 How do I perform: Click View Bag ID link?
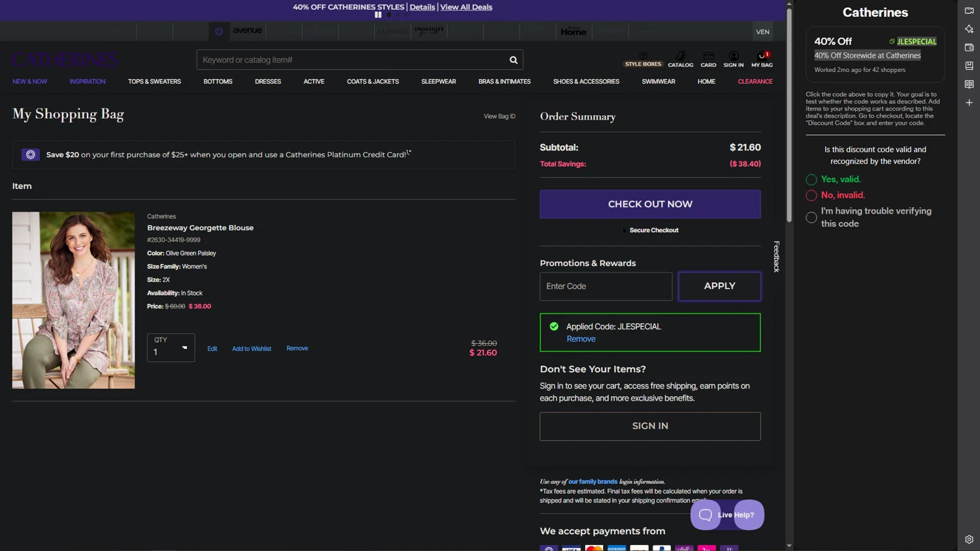[499, 116]
